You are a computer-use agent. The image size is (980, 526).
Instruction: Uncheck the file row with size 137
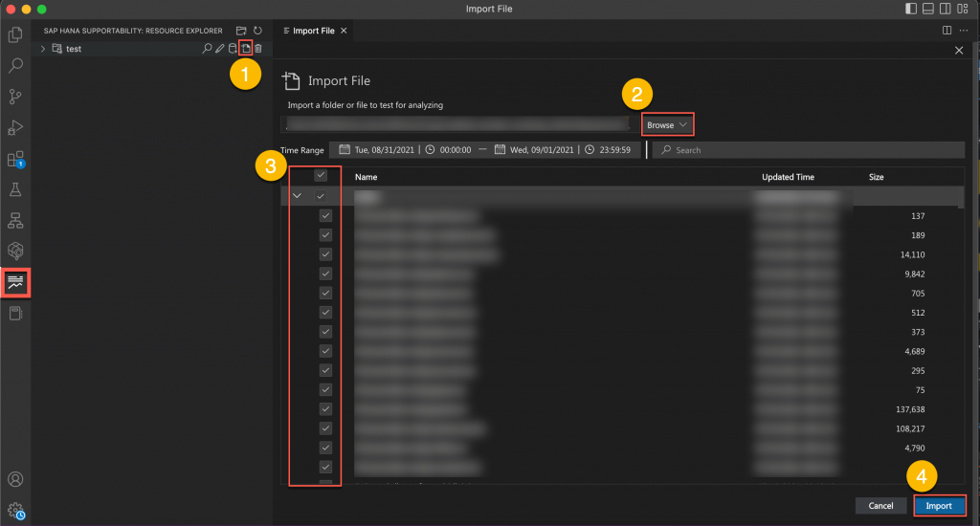pyautogui.click(x=325, y=215)
